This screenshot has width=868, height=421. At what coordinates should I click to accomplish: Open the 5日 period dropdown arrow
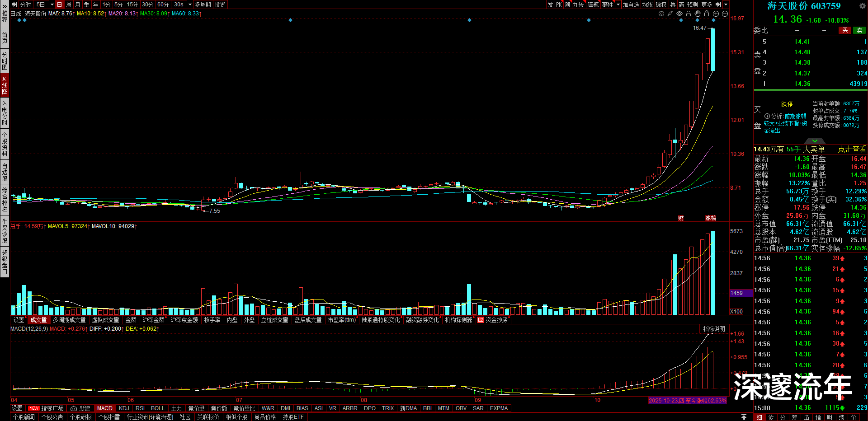[x=52, y=5]
